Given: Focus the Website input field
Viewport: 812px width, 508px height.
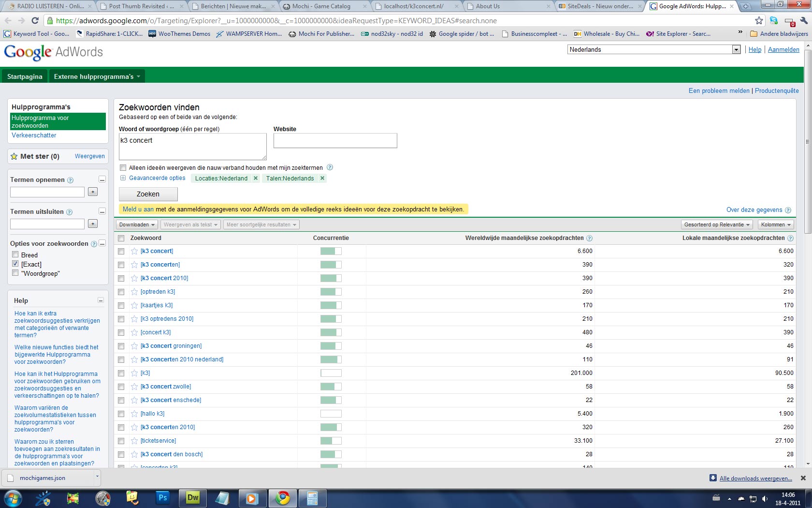Looking at the screenshot, I should [x=335, y=141].
